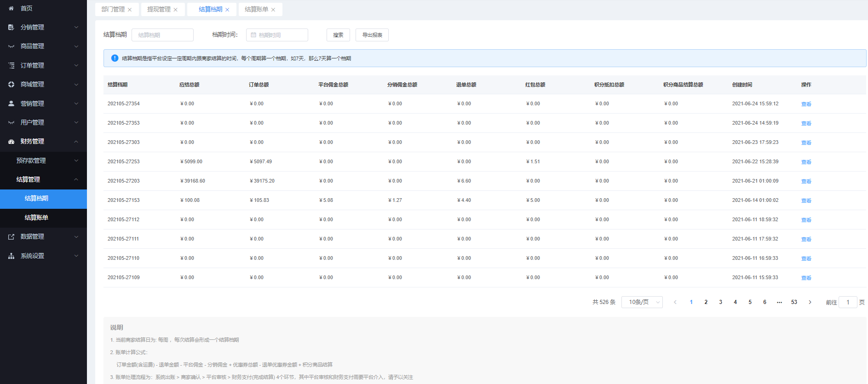Image resolution: width=868 pixels, height=384 pixels.
Task: Click the 系统设置 sidebar icon
Action: click(11, 256)
